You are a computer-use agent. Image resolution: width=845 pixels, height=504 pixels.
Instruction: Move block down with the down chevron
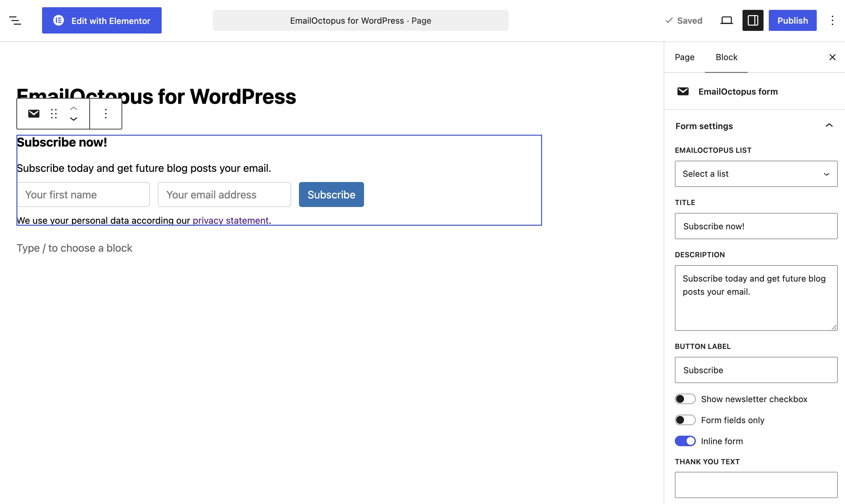tap(73, 119)
